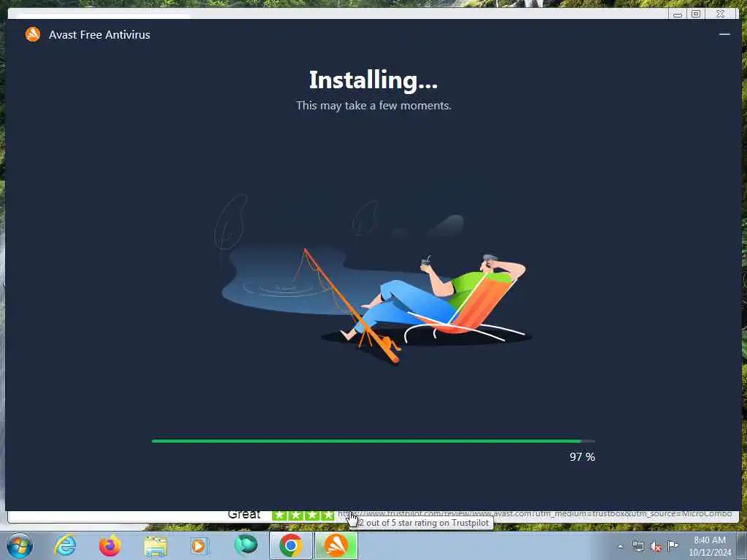The width and height of the screenshot is (747, 560).
Task: Select the Avast installer taskbar button
Action: tap(336, 545)
